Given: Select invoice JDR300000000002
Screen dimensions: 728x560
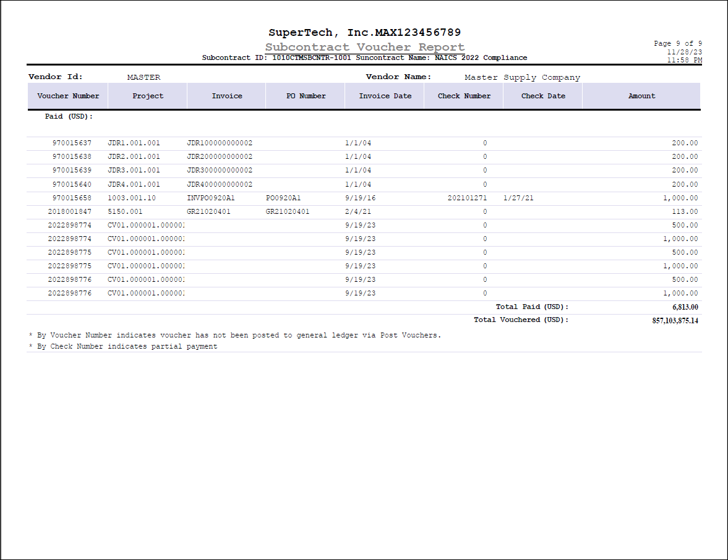Looking at the screenshot, I should point(220,171).
